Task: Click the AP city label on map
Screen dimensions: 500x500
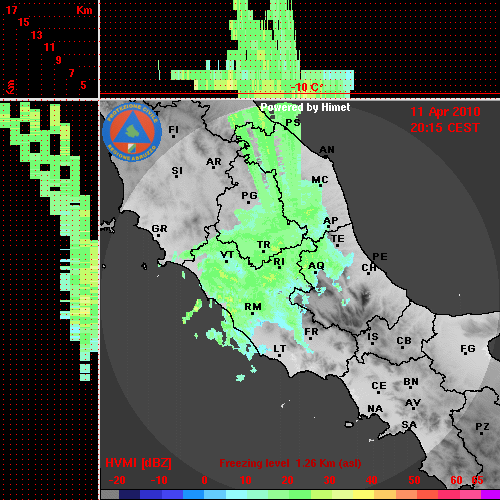Action: point(331,221)
